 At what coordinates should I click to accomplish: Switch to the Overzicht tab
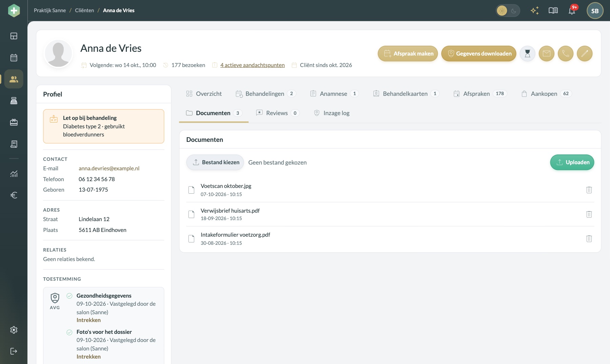pyautogui.click(x=204, y=94)
